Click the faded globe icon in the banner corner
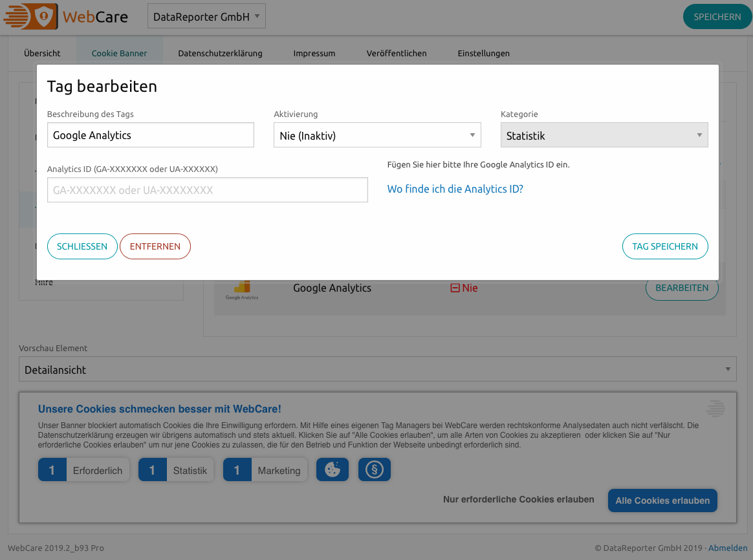This screenshot has width=753, height=560. point(715,408)
